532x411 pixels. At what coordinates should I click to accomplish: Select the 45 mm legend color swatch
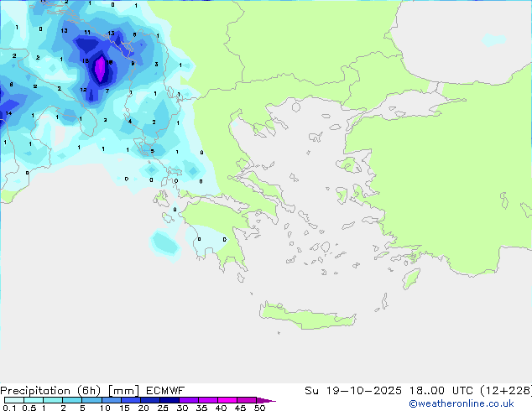click(x=247, y=400)
